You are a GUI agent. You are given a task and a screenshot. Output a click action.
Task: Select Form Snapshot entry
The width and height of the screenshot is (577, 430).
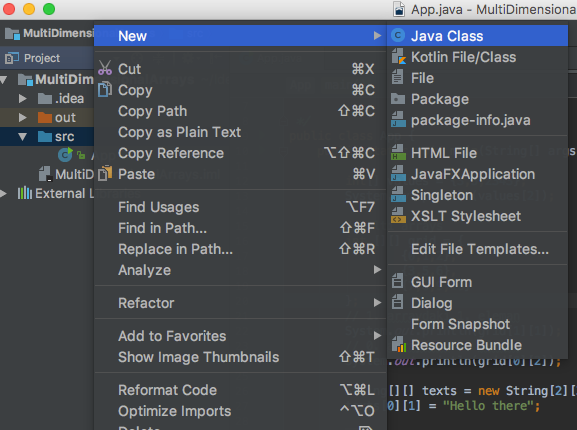point(477,324)
